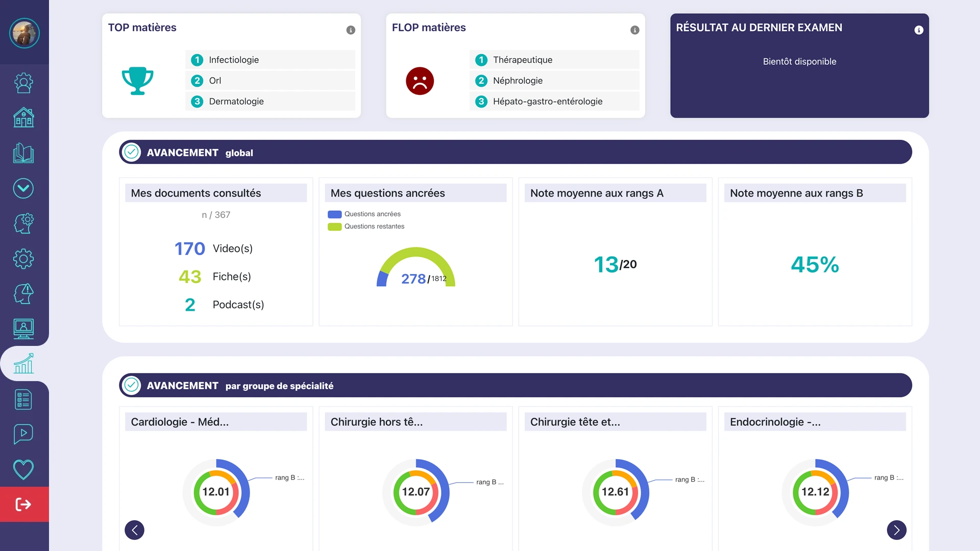Image resolution: width=980 pixels, height=551 pixels.
Task: Expand the circled chevron-down sidebar icon
Action: click(x=23, y=188)
